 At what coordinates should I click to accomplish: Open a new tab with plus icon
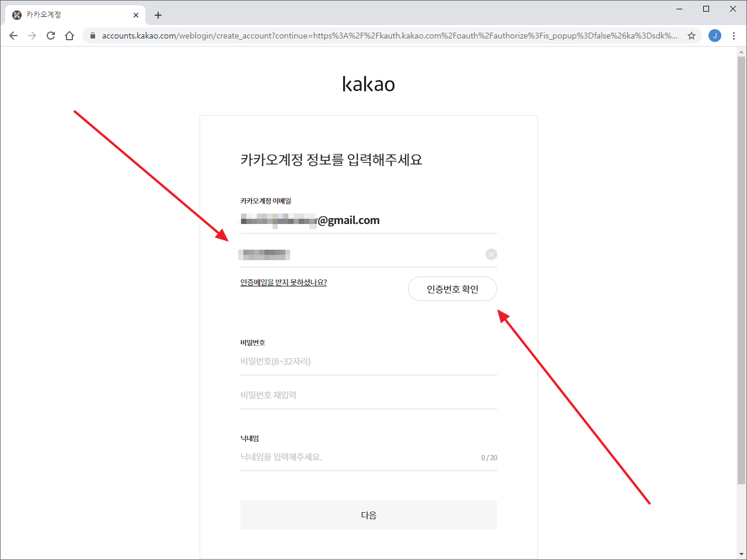point(158,15)
